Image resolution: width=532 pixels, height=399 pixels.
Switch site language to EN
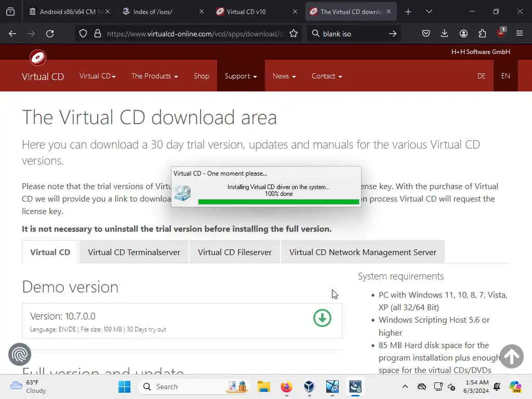505,76
